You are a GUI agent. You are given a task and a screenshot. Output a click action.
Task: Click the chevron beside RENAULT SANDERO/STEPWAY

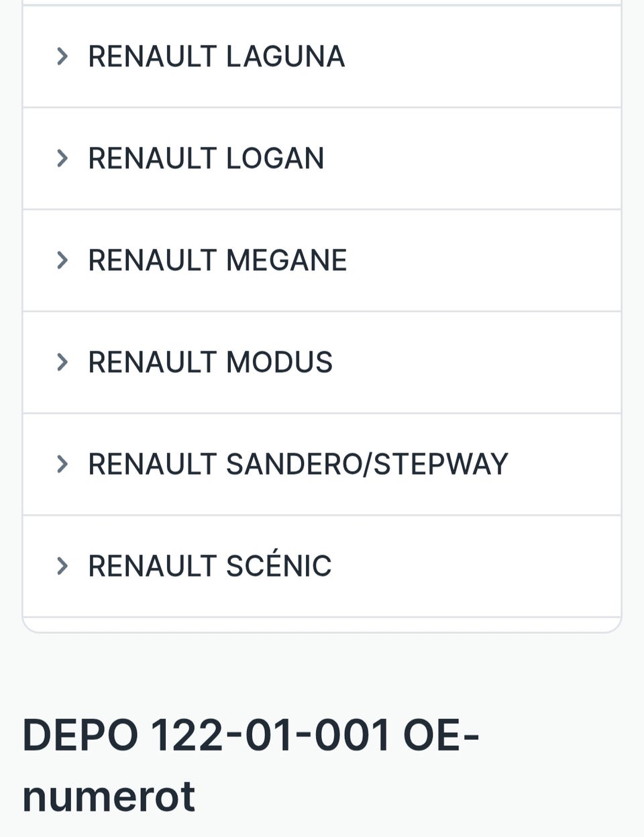point(62,464)
